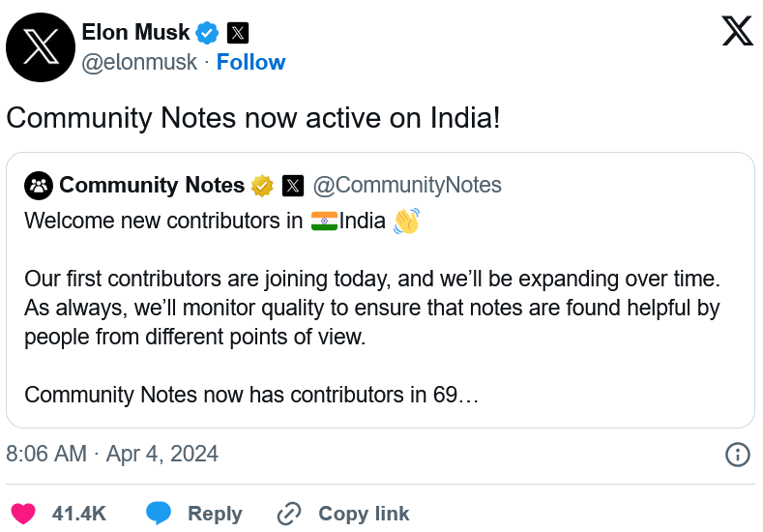
Task: Open the @CommunityNotes handle
Action: tap(407, 186)
